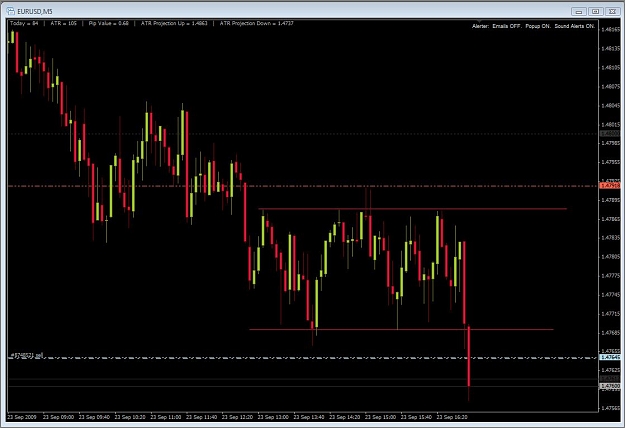Click the '23 Sep 11:00' time axis label
625x428 pixels.
tap(165, 417)
